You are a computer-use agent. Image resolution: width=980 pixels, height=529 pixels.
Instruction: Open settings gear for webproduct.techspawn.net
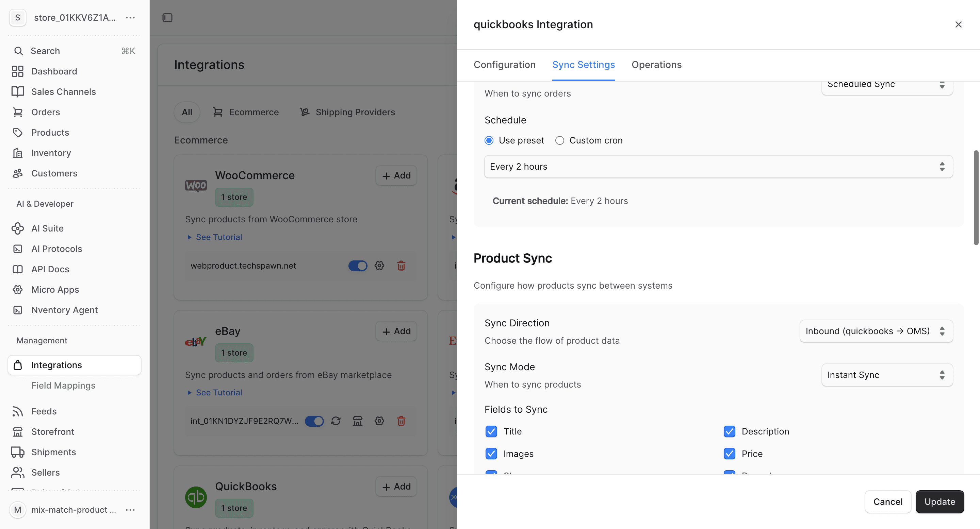pos(379,265)
